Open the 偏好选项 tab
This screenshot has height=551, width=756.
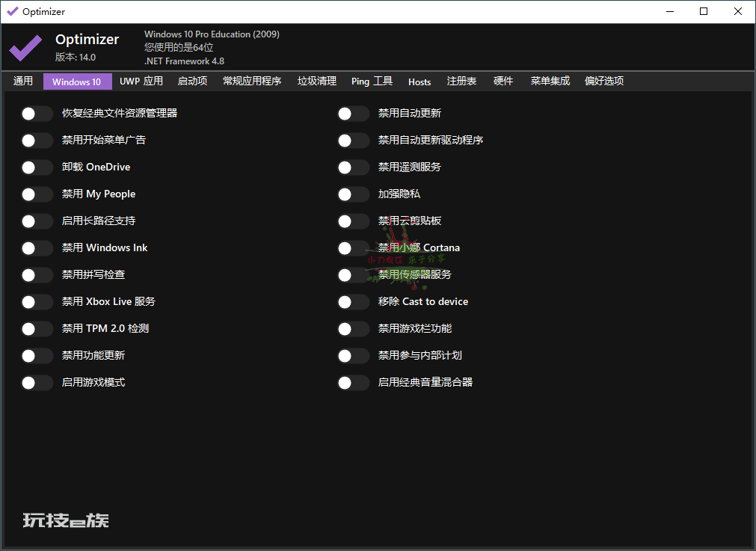(x=604, y=81)
